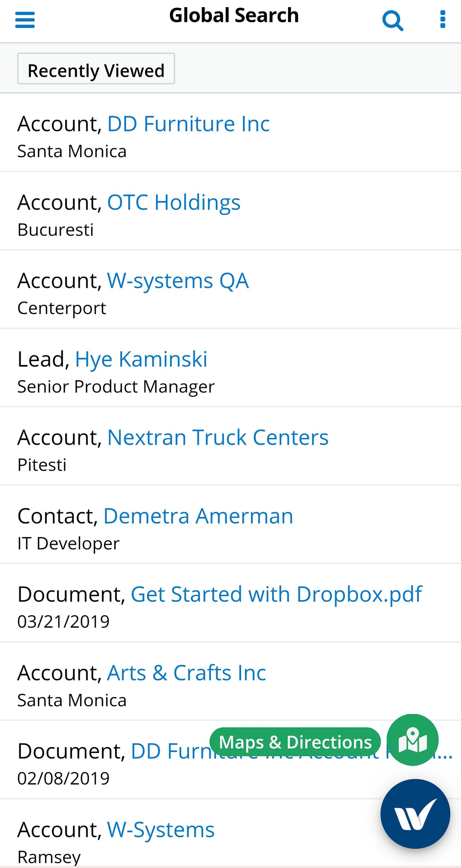461x868 pixels.
Task: Click the Maps & Directions label
Action: [295, 742]
